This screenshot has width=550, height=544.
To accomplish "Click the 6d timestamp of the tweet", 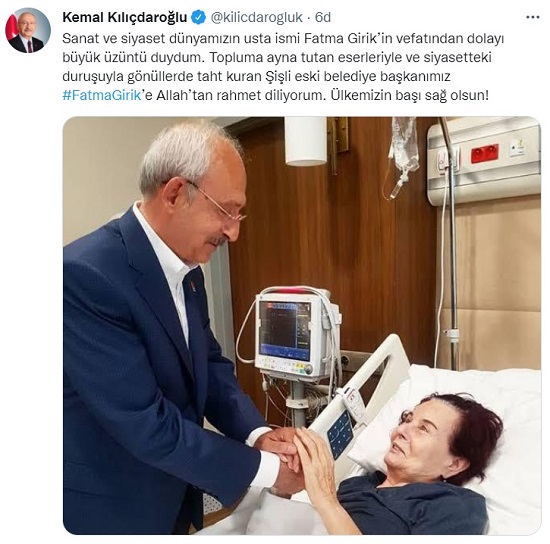I will [323, 17].
